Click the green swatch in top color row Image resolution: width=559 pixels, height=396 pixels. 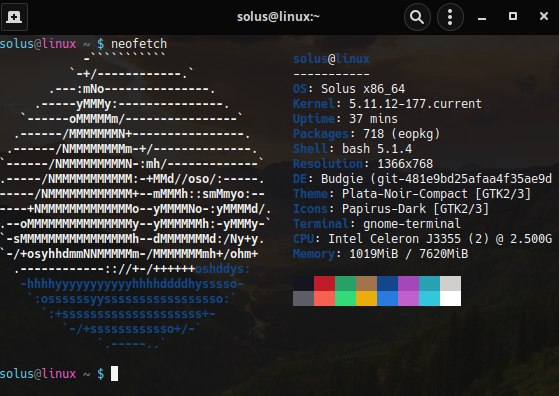point(345,283)
